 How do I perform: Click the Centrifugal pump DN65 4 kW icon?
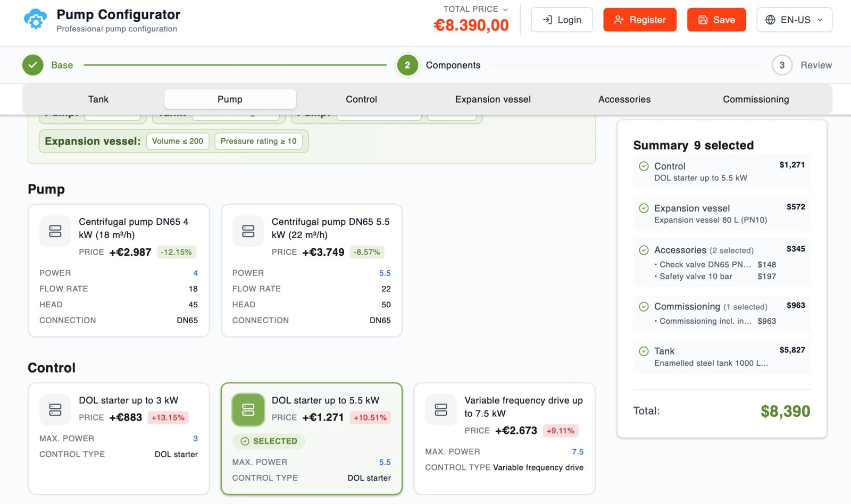pyautogui.click(x=55, y=231)
